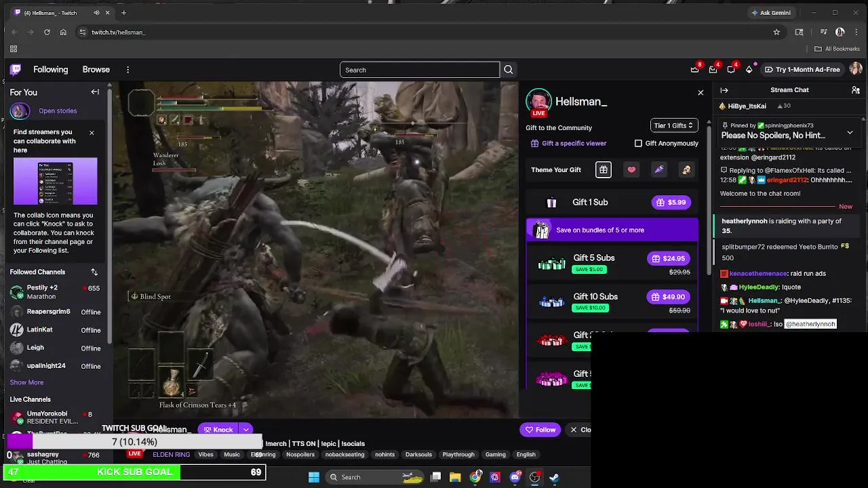The image size is (868, 488).
Task: Open stories link in sidebar
Action: [x=58, y=111]
